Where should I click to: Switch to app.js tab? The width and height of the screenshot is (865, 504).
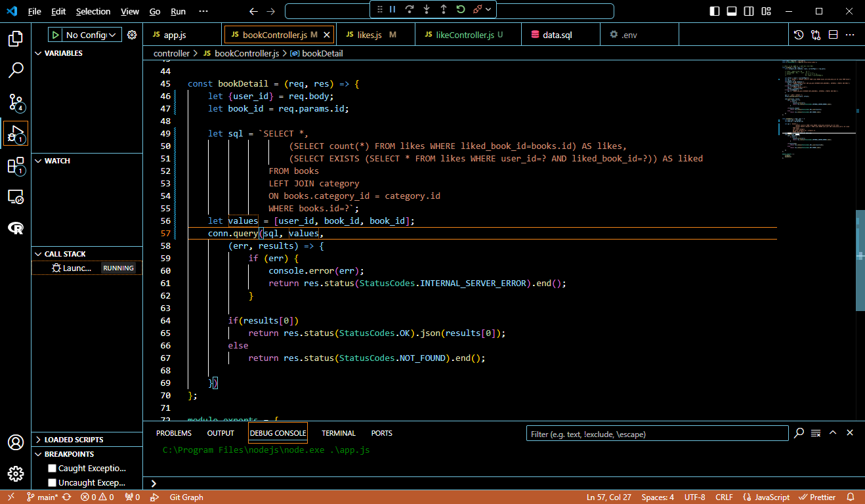click(x=176, y=35)
